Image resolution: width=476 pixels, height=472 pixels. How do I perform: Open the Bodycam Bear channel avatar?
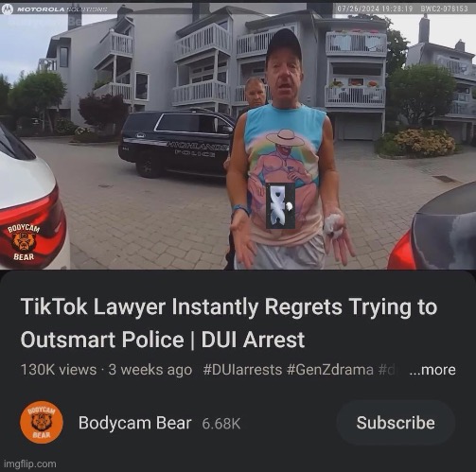coord(42,422)
